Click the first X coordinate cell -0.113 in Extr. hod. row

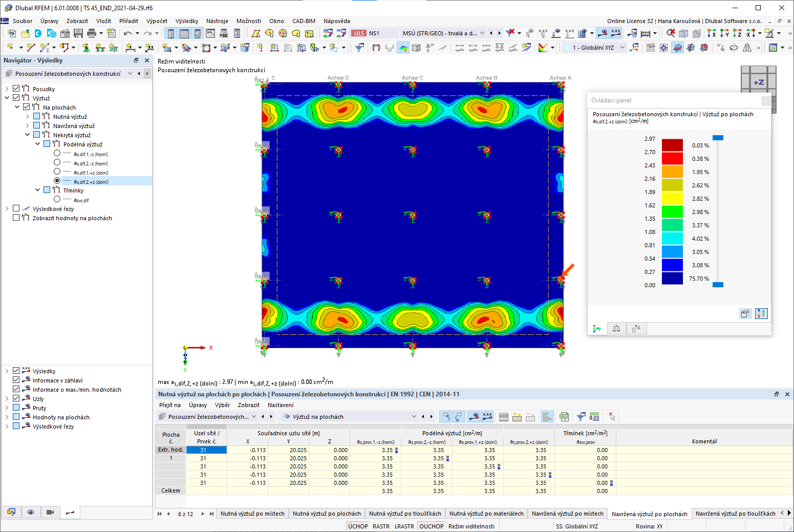pyautogui.click(x=248, y=450)
